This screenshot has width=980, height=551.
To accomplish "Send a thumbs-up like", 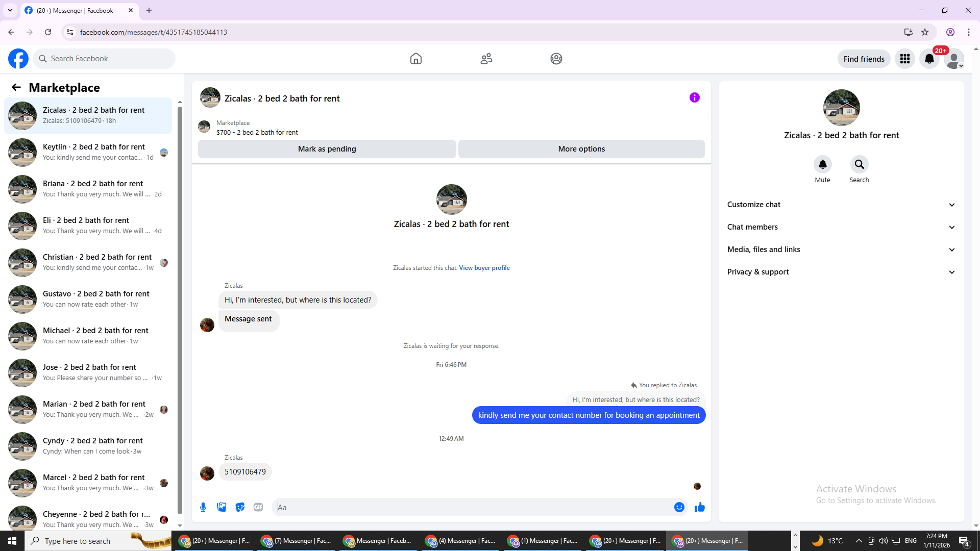I will 700,507.
